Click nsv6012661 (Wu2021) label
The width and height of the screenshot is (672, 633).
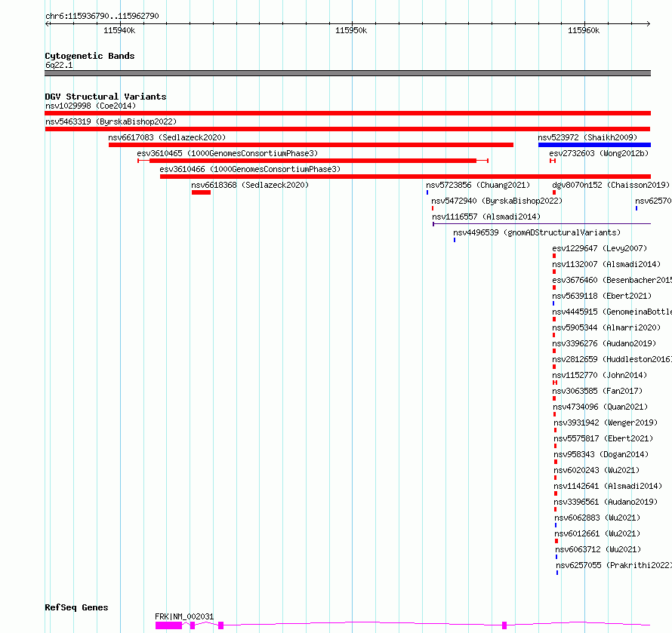[597, 533]
